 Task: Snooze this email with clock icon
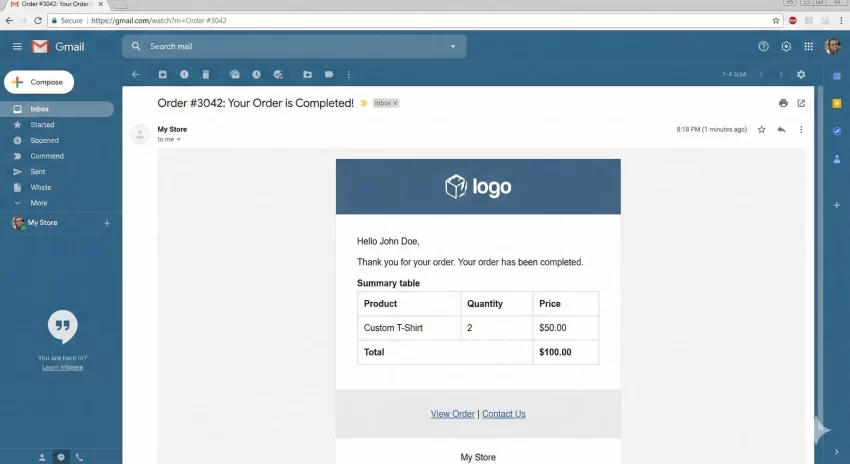[256, 74]
